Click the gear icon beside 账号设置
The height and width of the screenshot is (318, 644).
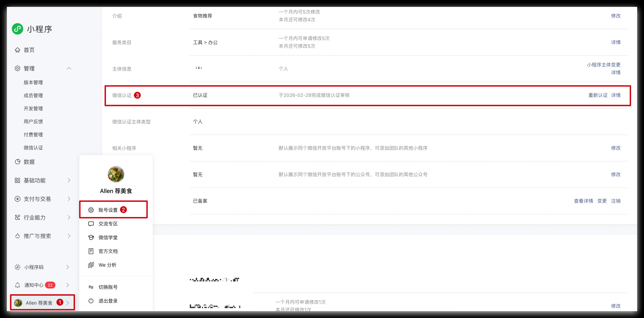click(91, 210)
